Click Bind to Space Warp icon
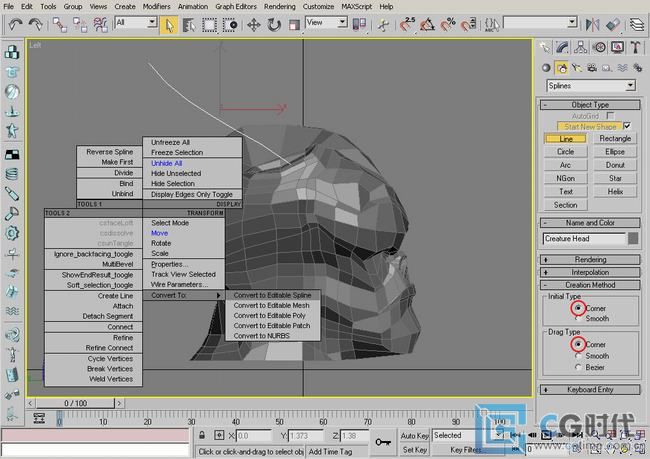Viewport: 650px width, 459px height. 101,25
